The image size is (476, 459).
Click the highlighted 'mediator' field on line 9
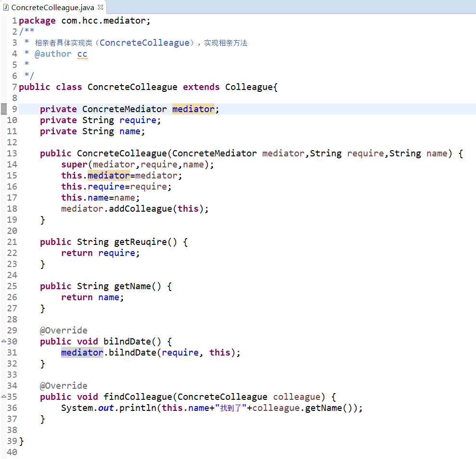(193, 109)
